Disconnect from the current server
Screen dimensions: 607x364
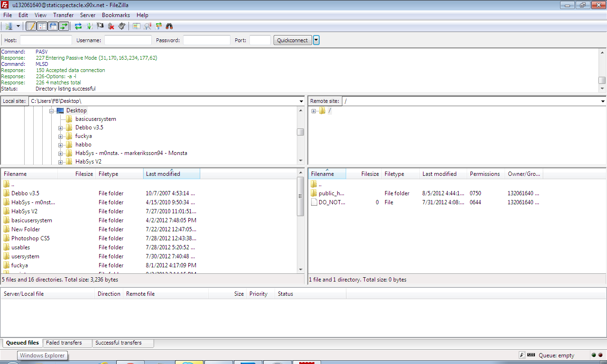(x=111, y=26)
